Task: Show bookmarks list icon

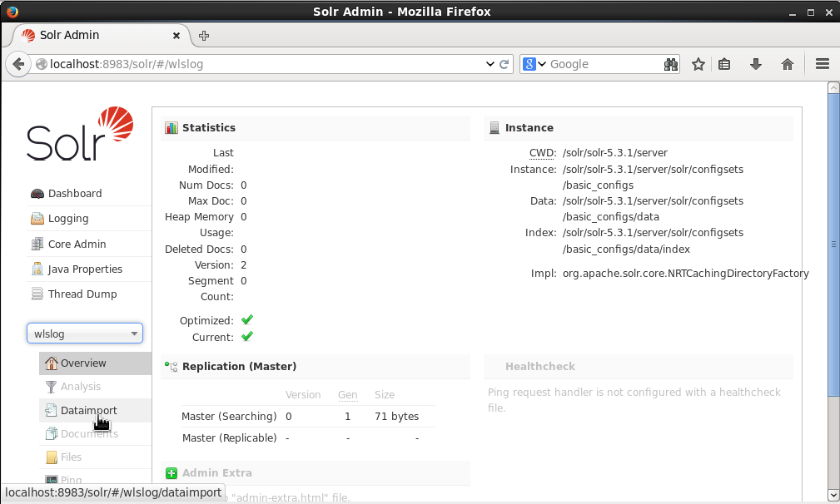Action: click(724, 64)
